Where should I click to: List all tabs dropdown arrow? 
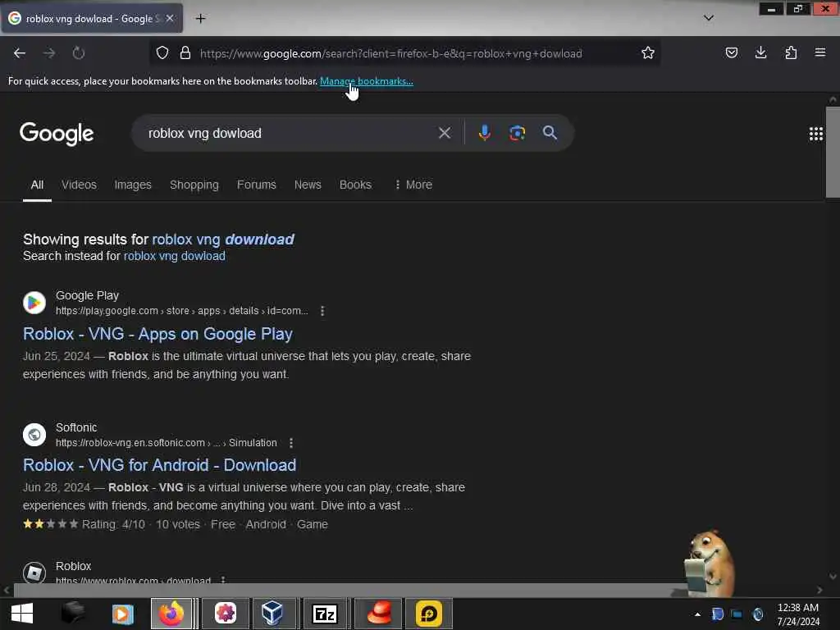[708, 18]
